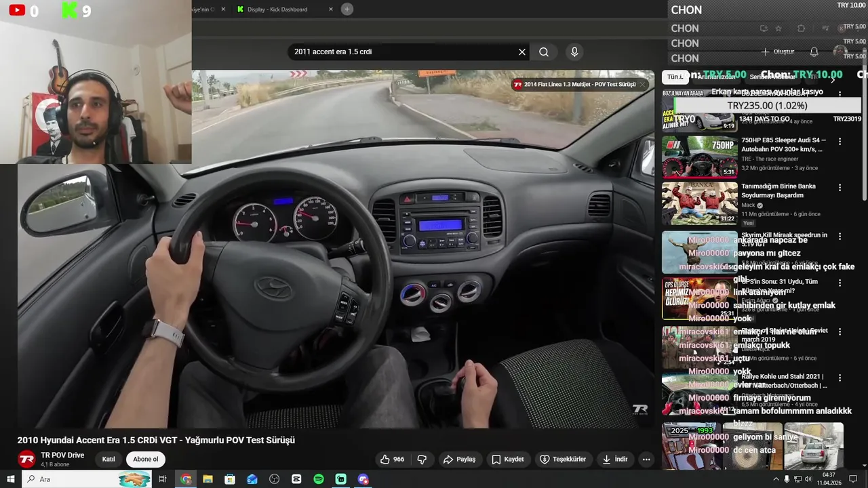Open Google Chrome from the taskbar
The height and width of the screenshot is (488, 868).
[x=186, y=479]
